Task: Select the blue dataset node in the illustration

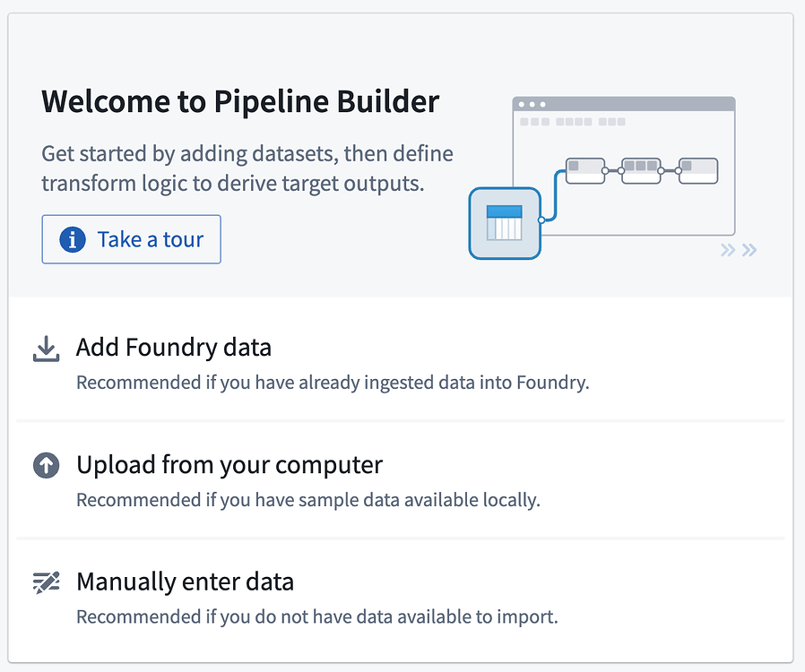Action: 504,222
